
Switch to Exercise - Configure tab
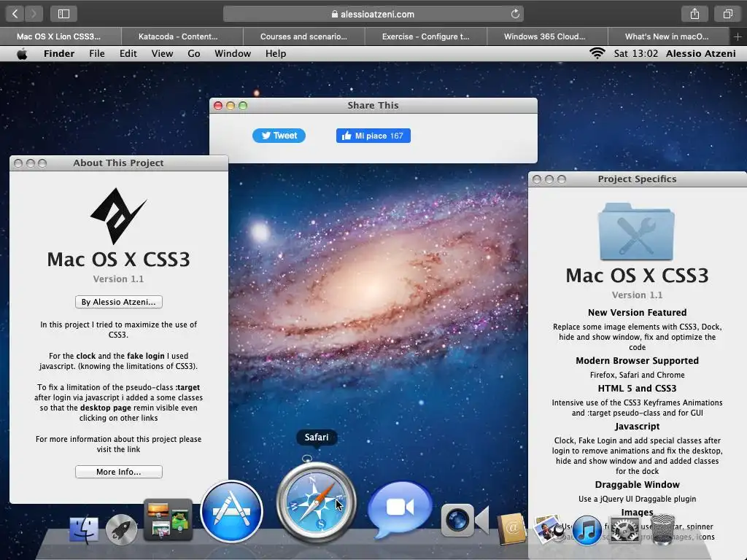tap(426, 36)
